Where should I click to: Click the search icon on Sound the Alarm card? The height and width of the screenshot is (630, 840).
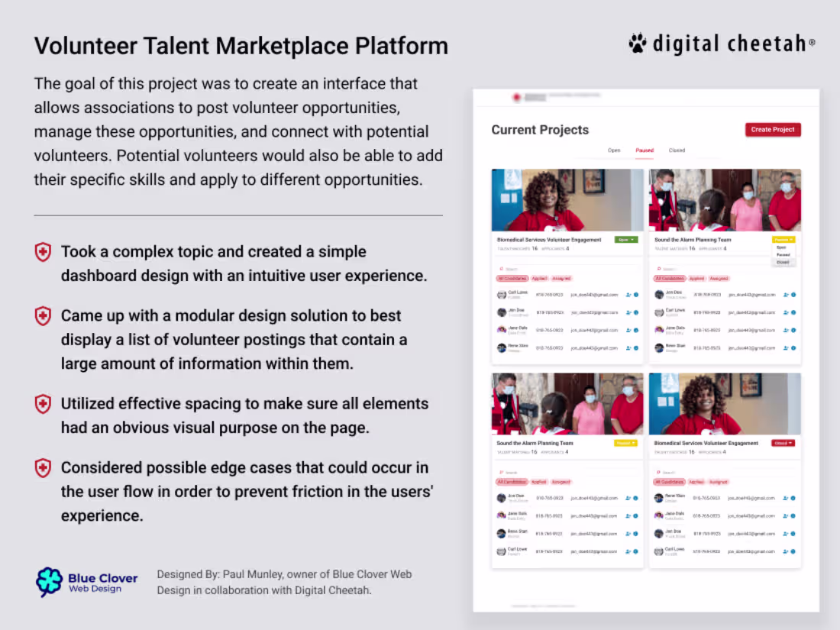(659, 269)
